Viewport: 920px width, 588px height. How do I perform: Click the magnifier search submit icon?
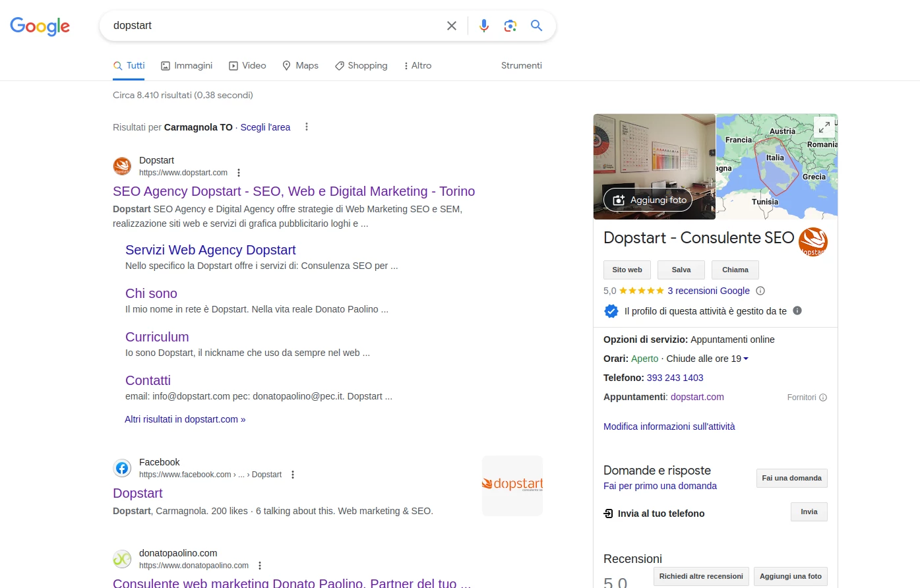[x=537, y=26]
